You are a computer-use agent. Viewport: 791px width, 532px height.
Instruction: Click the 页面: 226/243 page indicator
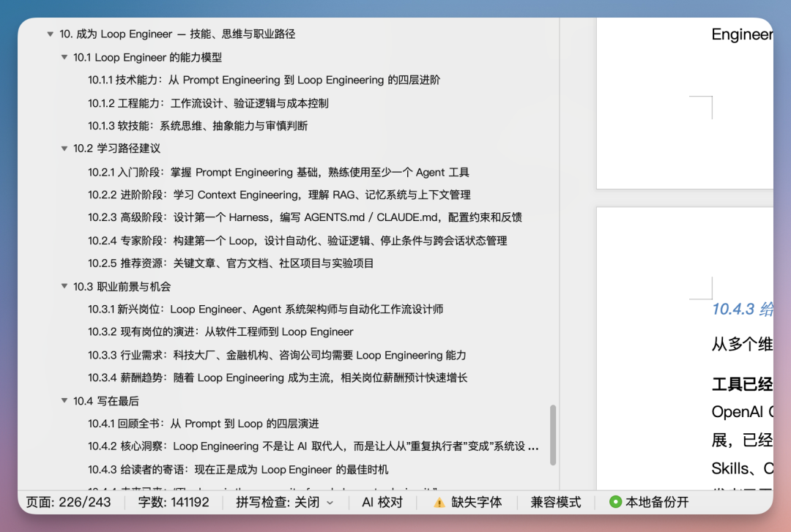(68, 502)
